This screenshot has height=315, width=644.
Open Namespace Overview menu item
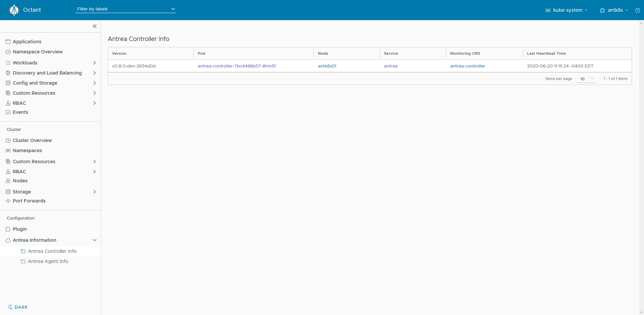(x=38, y=52)
